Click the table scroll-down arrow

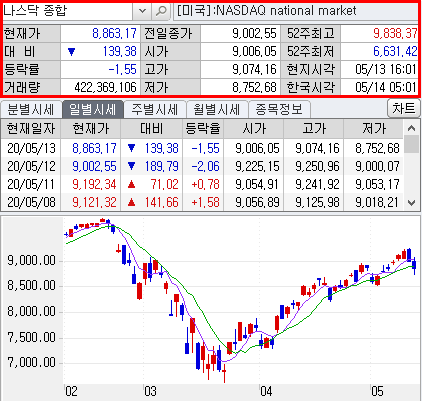click(x=411, y=202)
